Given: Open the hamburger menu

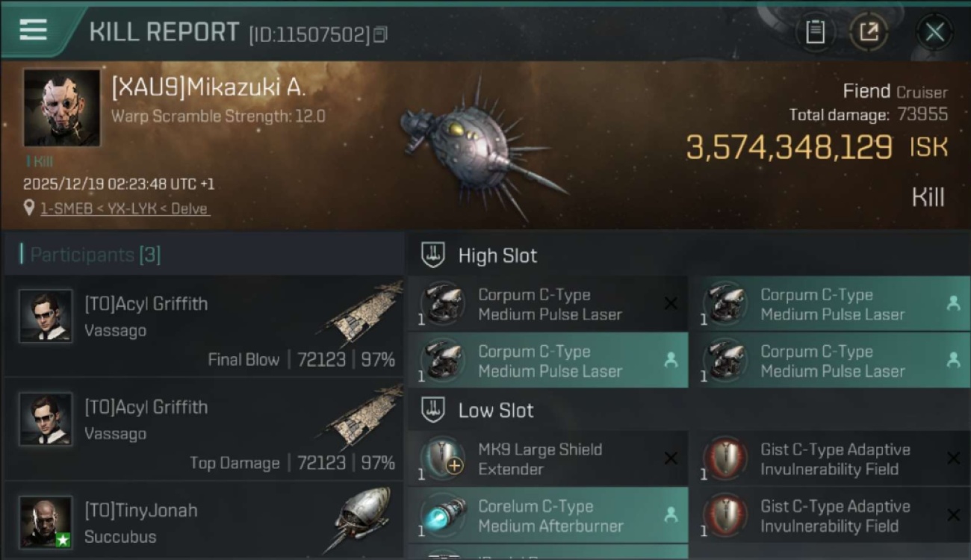Looking at the screenshot, I should (x=33, y=30).
